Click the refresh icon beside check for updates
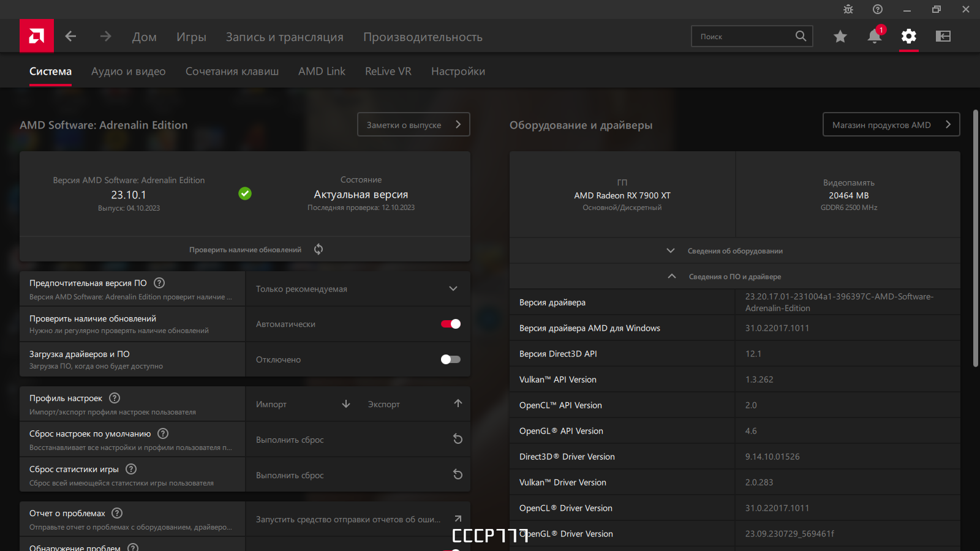This screenshot has height=551, width=980. pos(318,249)
